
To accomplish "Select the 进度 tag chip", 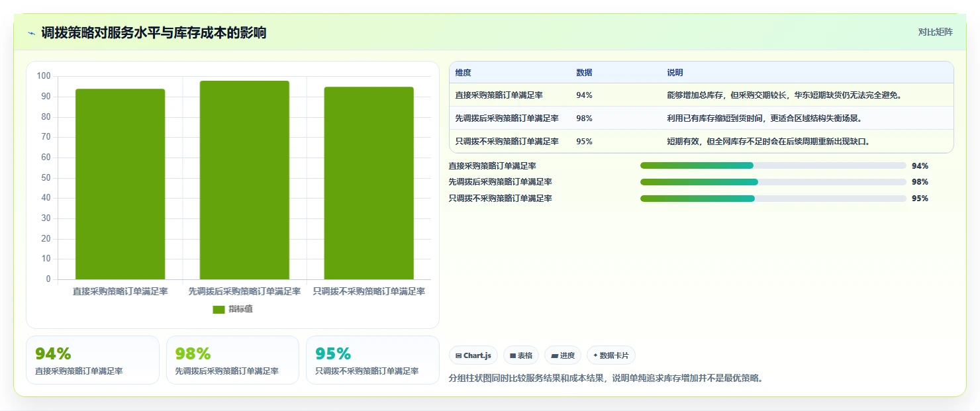I will click(563, 355).
